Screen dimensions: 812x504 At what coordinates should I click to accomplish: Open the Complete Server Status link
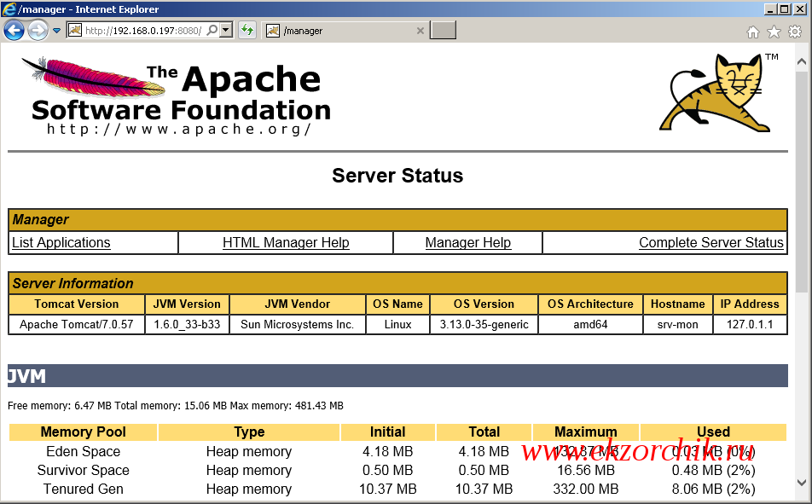(711, 242)
